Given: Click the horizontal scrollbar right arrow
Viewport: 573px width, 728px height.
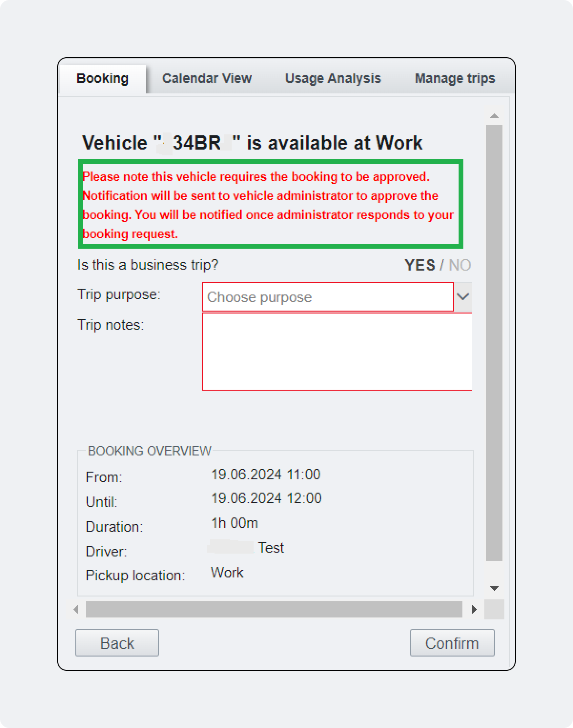Looking at the screenshot, I should [474, 609].
